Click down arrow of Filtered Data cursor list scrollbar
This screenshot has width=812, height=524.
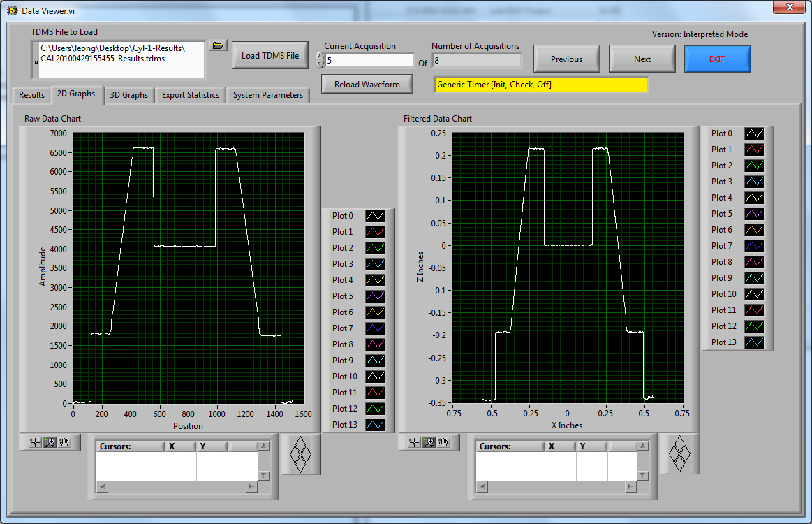tap(642, 475)
